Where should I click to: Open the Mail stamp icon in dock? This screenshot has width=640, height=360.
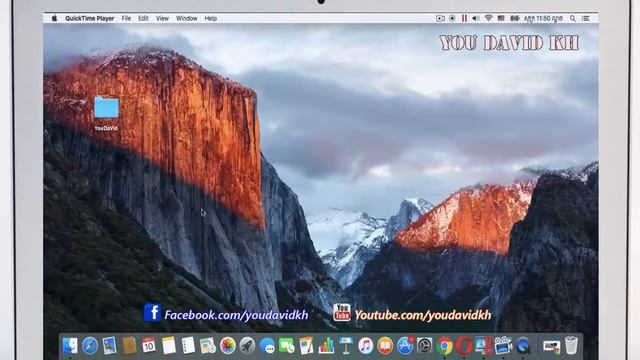tap(109, 346)
